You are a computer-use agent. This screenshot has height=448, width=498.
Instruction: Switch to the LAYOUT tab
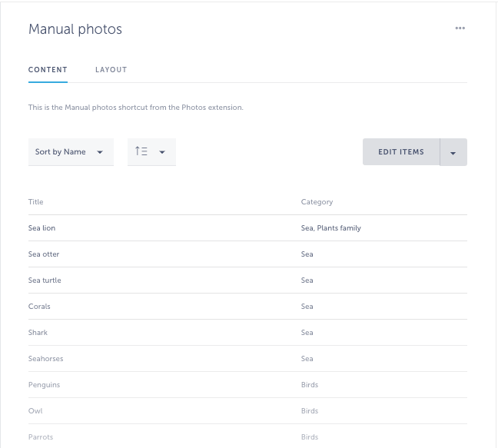(111, 70)
